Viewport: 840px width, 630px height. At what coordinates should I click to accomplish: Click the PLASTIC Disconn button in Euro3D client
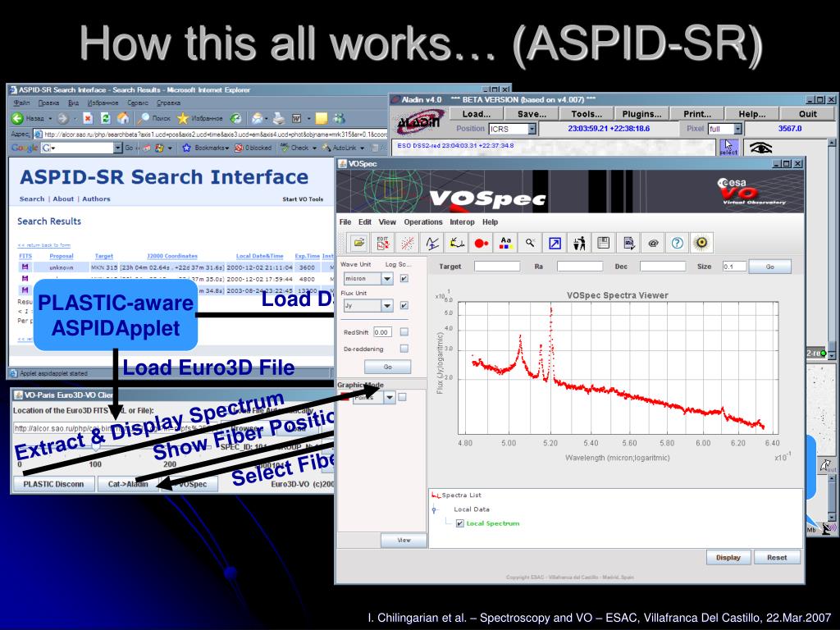(53, 484)
